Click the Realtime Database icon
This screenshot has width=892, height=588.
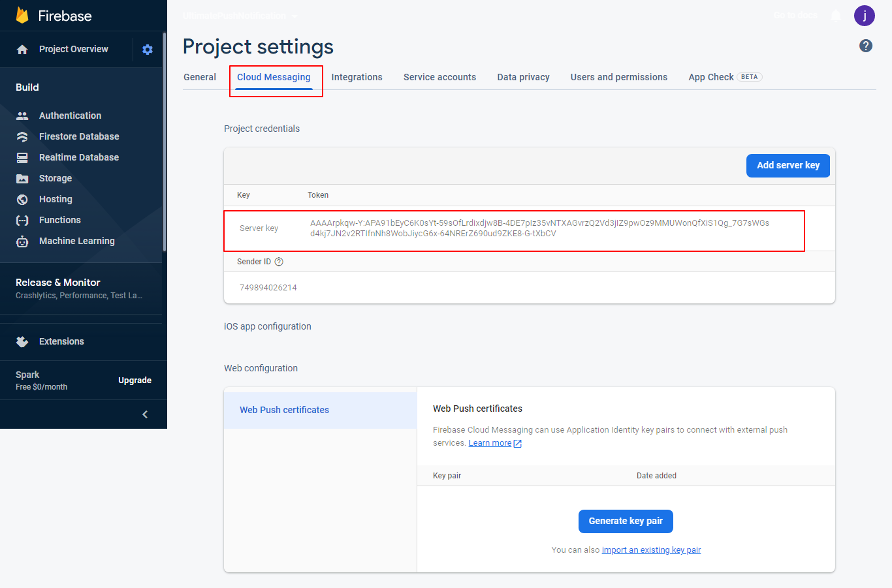point(22,157)
